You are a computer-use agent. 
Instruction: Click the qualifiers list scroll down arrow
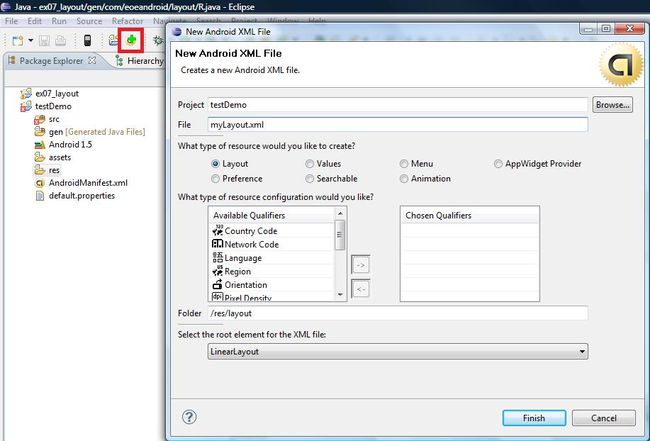tap(340, 295)
